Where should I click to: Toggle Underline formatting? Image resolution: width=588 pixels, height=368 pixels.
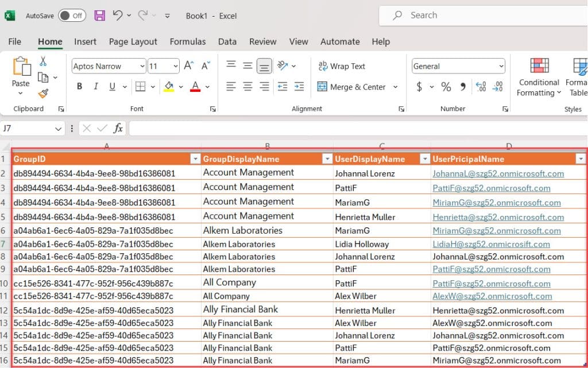point(112,86)
